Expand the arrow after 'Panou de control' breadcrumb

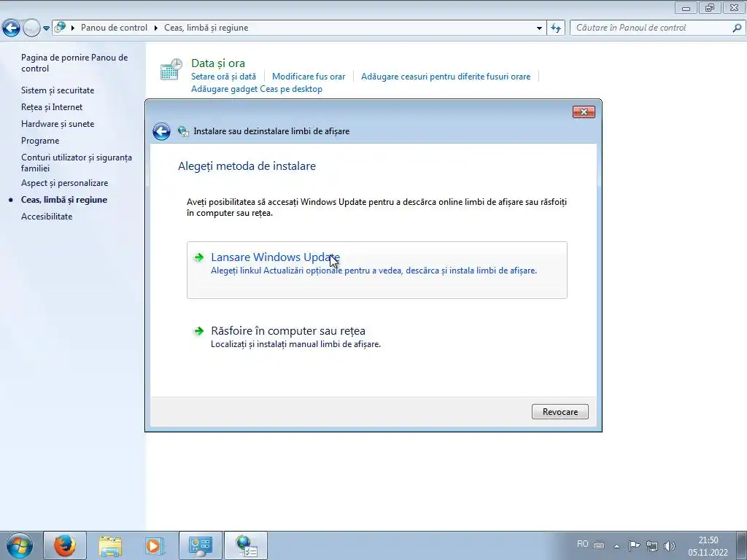point(156,28)
